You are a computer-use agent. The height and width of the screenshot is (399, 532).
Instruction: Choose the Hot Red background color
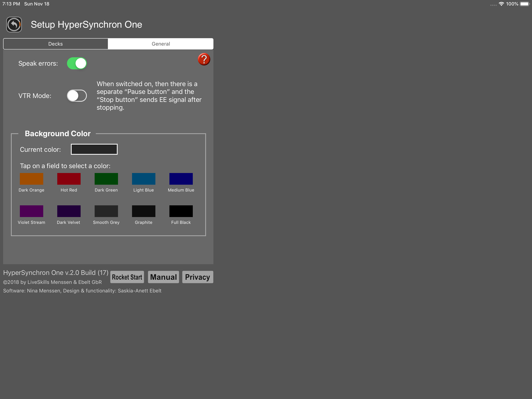69,179
